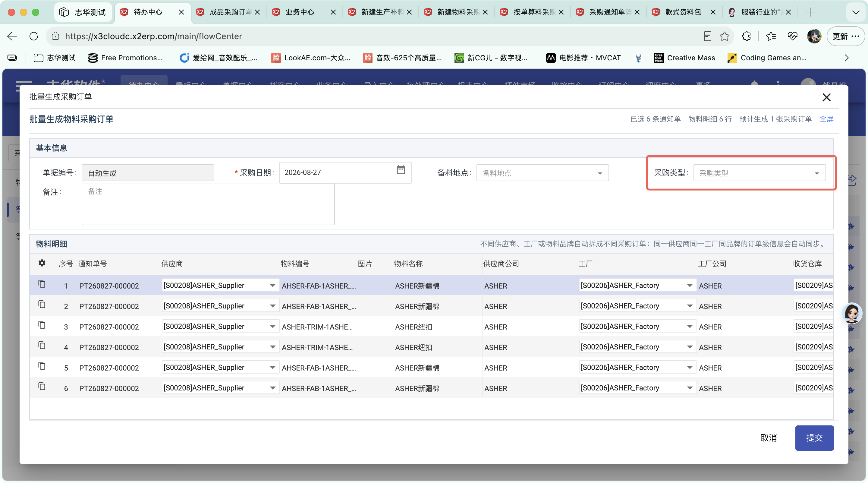Click the copy icon in row 5
868x483 pixels.
42,366
